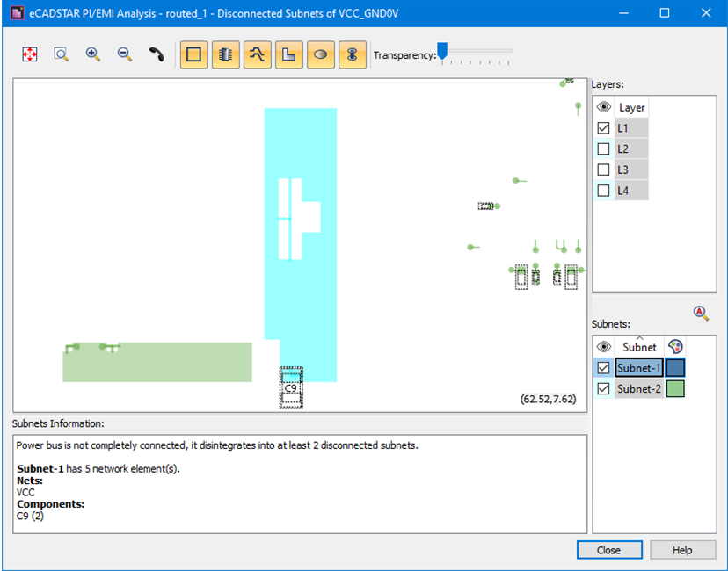Toggle the area fills display button

[x=288, y=54]
